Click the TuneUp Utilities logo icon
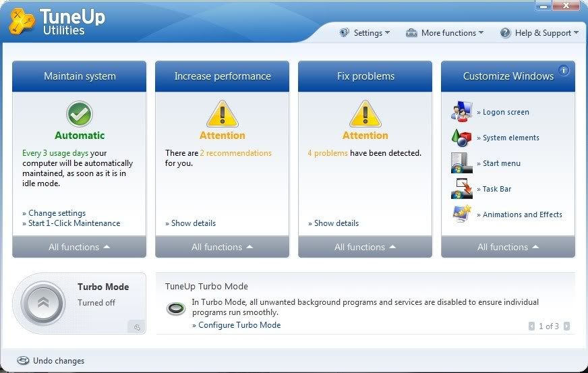588x373 pixels. [22, 22]
